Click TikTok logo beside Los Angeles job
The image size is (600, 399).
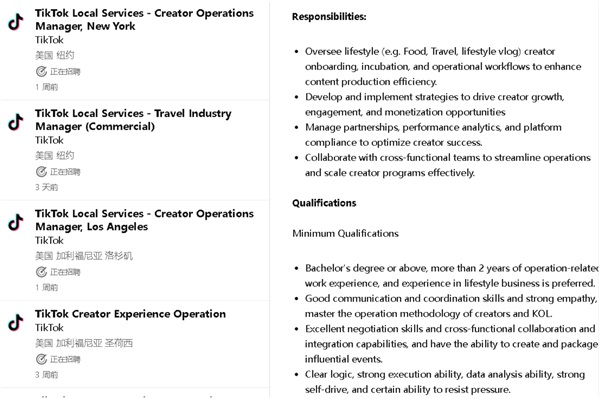tap(16, 222)
